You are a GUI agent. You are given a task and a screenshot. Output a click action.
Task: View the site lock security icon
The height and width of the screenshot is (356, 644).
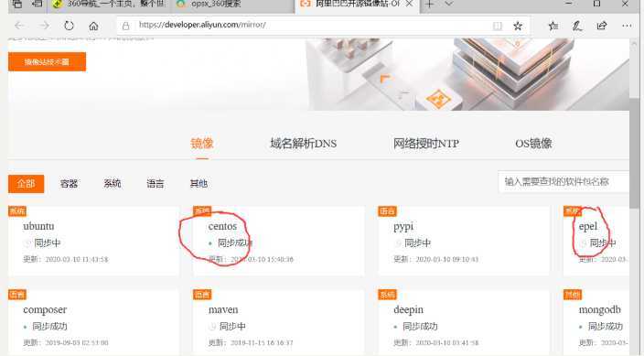point(125,26)
